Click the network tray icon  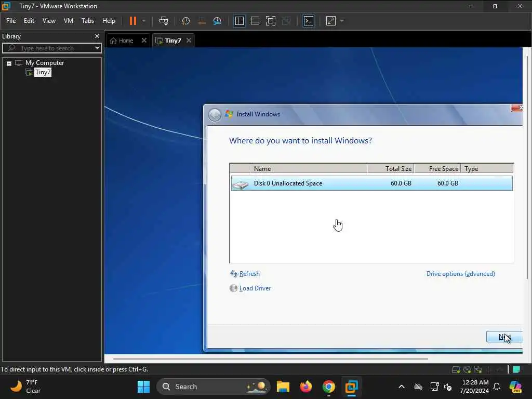[434, 387]
